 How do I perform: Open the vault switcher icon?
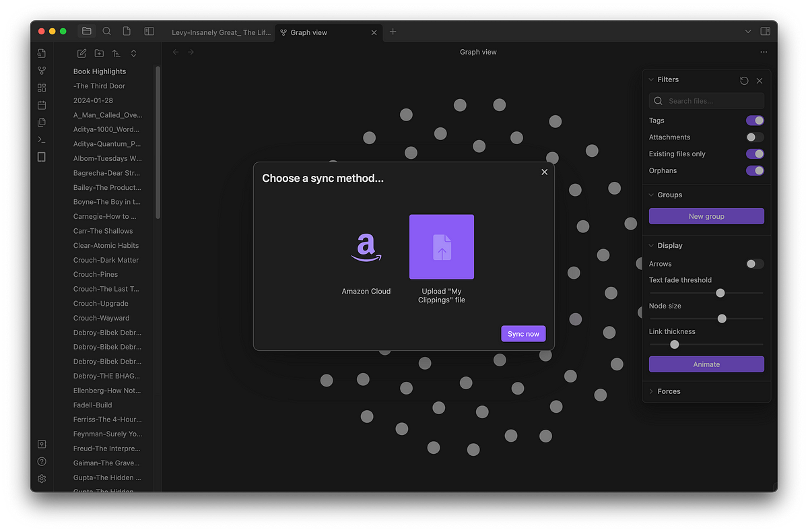tap(42, 444)
